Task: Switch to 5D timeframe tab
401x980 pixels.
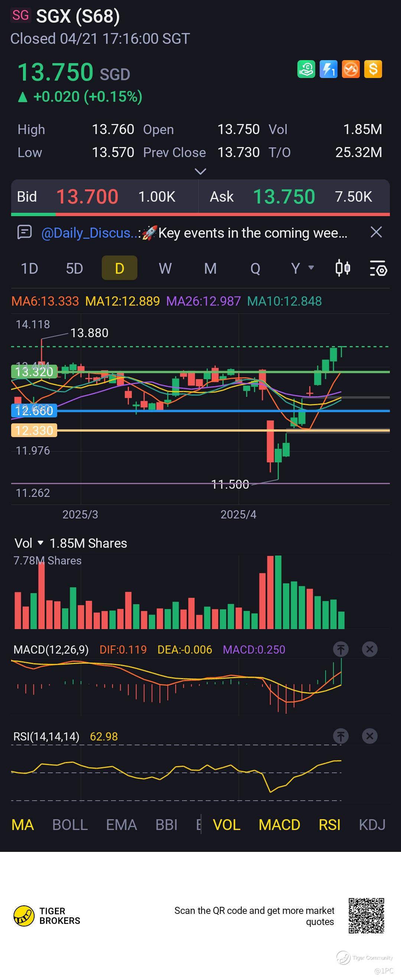Action: pyautogui.click(x=75, y=268)
